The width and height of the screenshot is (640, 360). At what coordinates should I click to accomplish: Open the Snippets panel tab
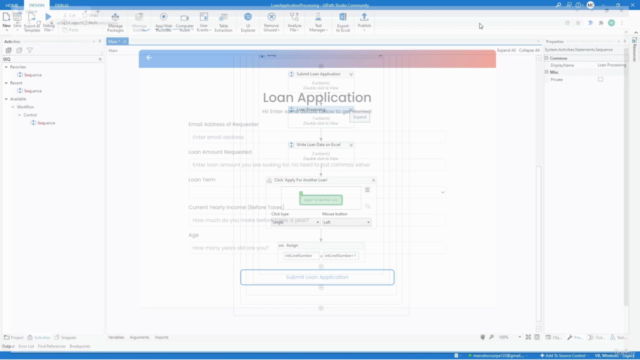pos(65,338)
